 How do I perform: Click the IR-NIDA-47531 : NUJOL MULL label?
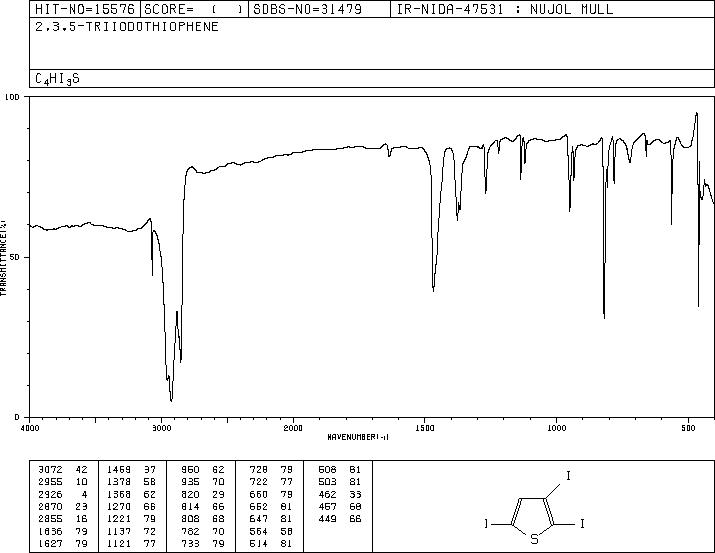505,9
